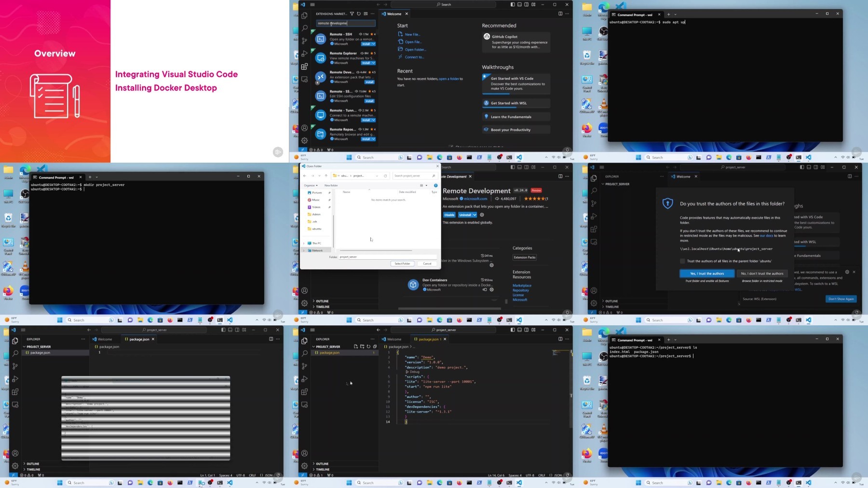Click horizontal scrollbar in Open Folder dialog
Screen dimensions: 868x488
coord(376,251)
